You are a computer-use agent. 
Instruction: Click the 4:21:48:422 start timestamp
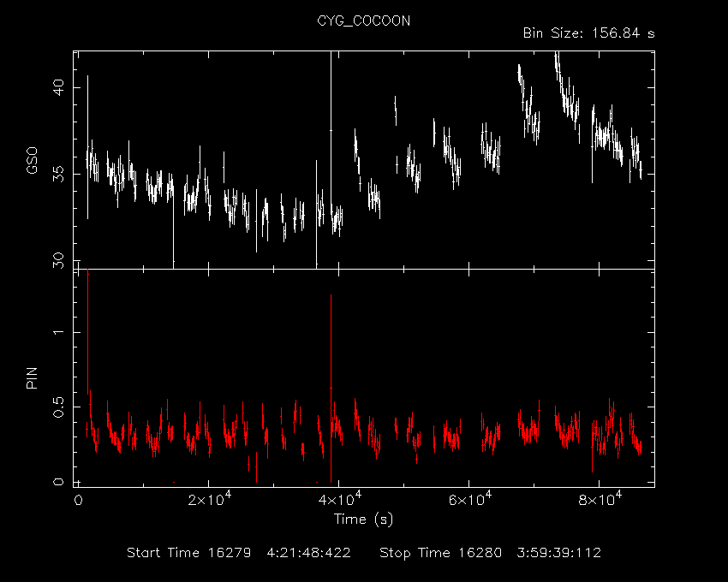pos(308,553)
